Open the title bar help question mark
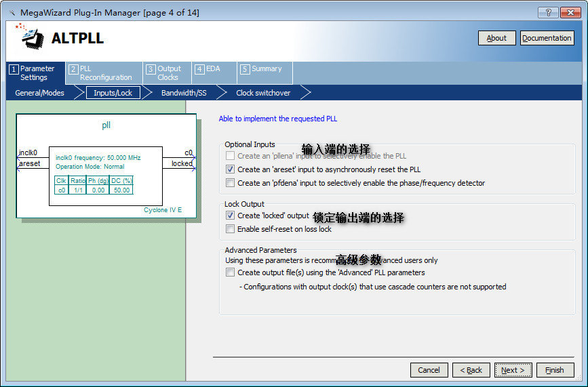 548,12
